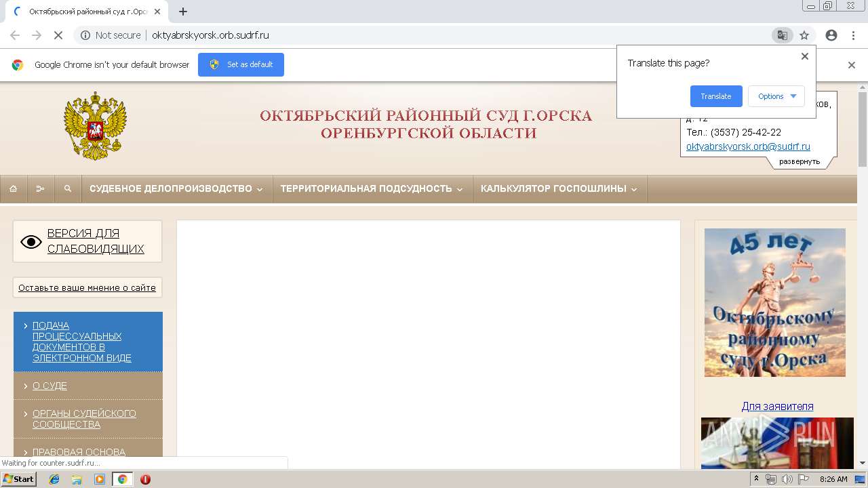Click the 45 лет anniversary banner image
The width and height of the screenshot is (868, 488).
(775, 302)
